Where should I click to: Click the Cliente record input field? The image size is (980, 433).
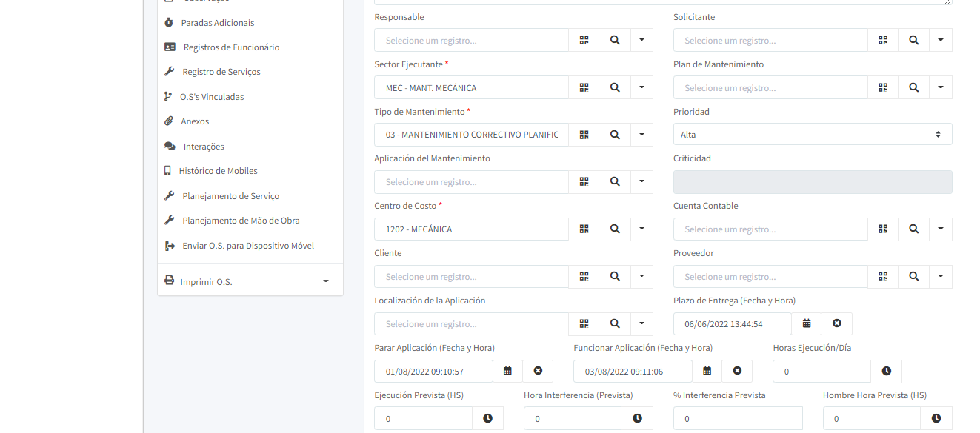coord(471,277)
